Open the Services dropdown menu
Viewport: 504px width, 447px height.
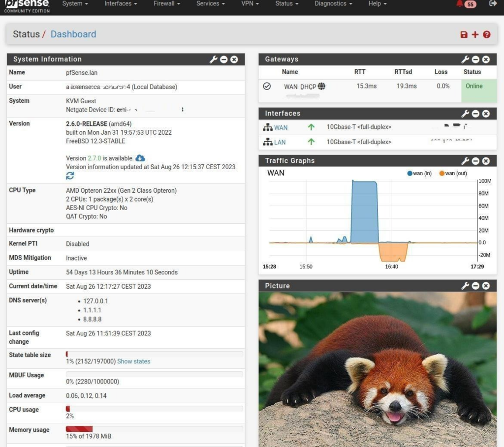211,3
